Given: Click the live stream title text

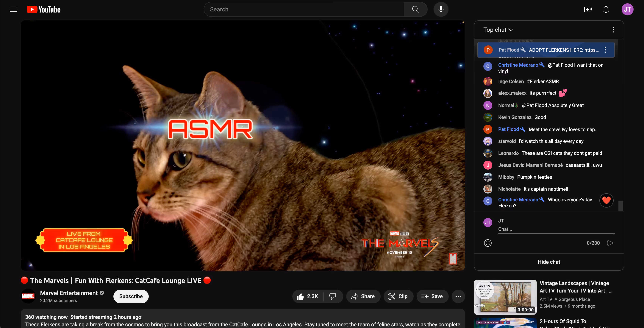Looking at the screenshot, I should 116,280.
